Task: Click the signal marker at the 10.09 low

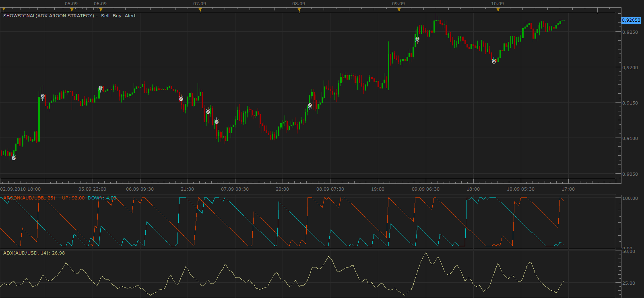Action: coord(494,61)
